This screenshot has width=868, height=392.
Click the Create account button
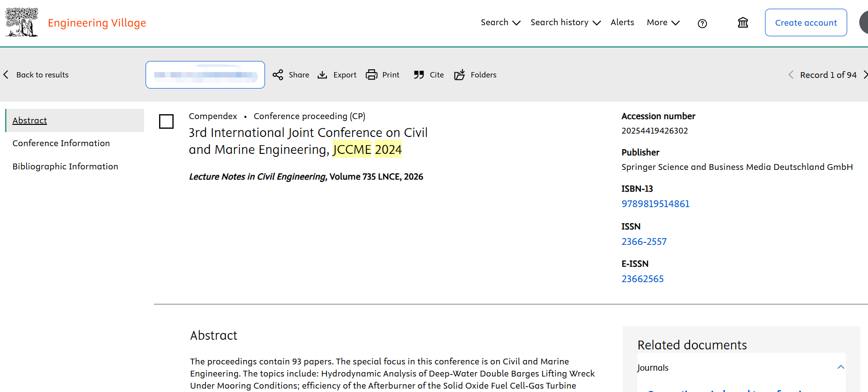(x=806, y=23)
